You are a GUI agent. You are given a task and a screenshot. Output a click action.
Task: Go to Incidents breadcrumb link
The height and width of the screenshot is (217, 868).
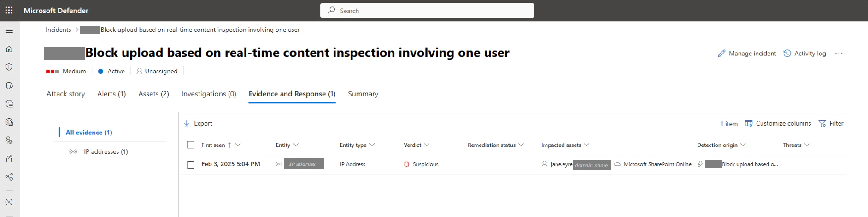59,30
